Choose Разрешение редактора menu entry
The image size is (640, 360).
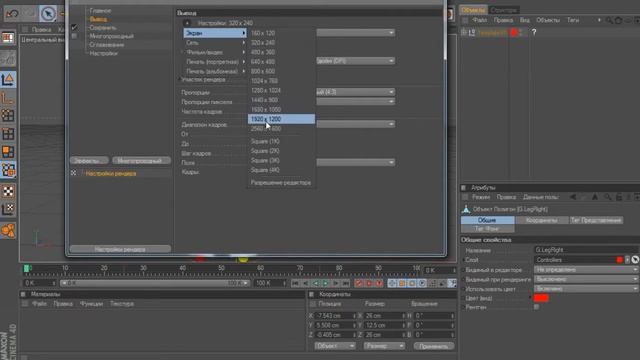282,183
